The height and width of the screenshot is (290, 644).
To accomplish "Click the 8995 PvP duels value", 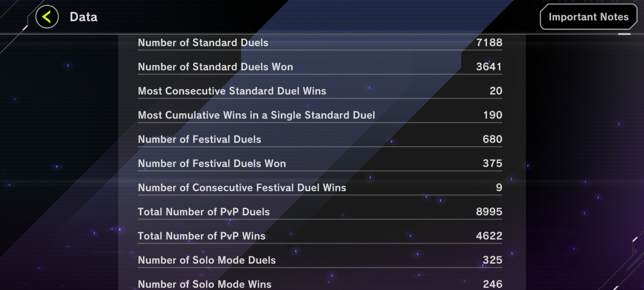I will point(489,212).
